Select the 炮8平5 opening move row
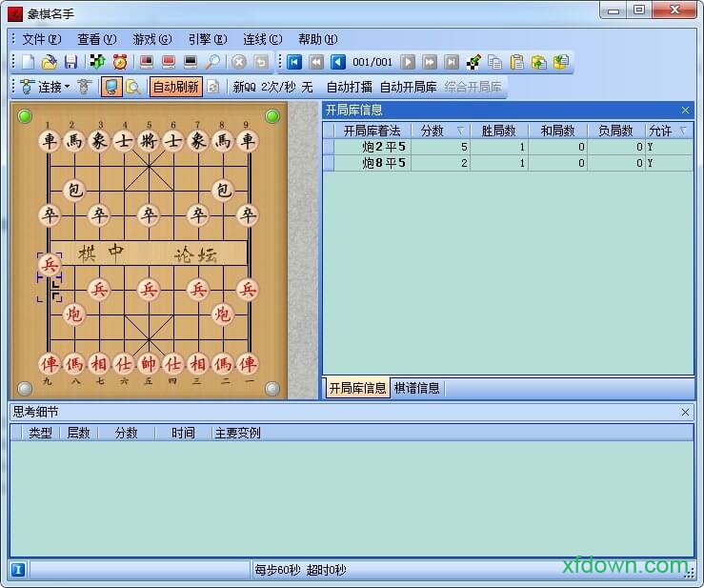Image resolution: width=704 pixels, height=588 pixels. (384, 163)
